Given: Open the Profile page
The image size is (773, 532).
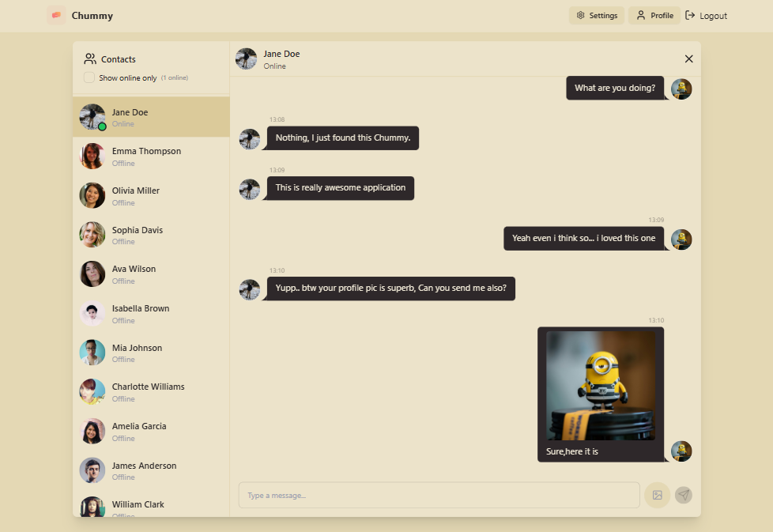Looking at the screenshot, I should pos(654,16).
